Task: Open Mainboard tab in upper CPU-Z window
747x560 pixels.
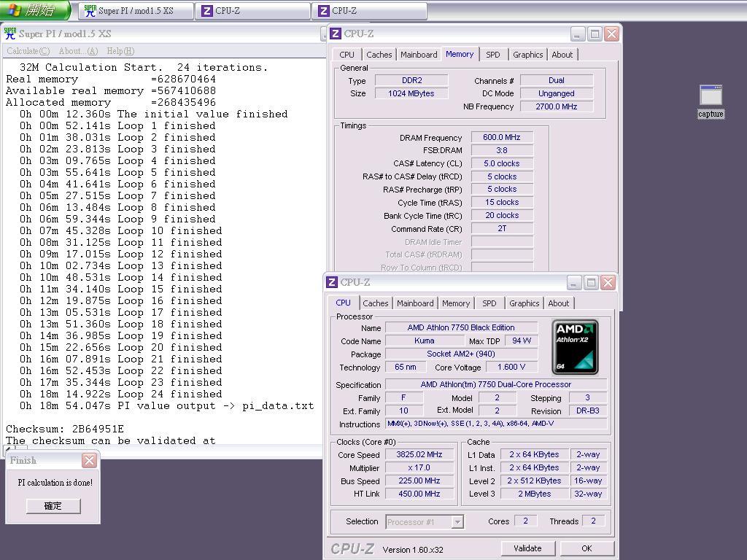Action: tap(419, 55)
